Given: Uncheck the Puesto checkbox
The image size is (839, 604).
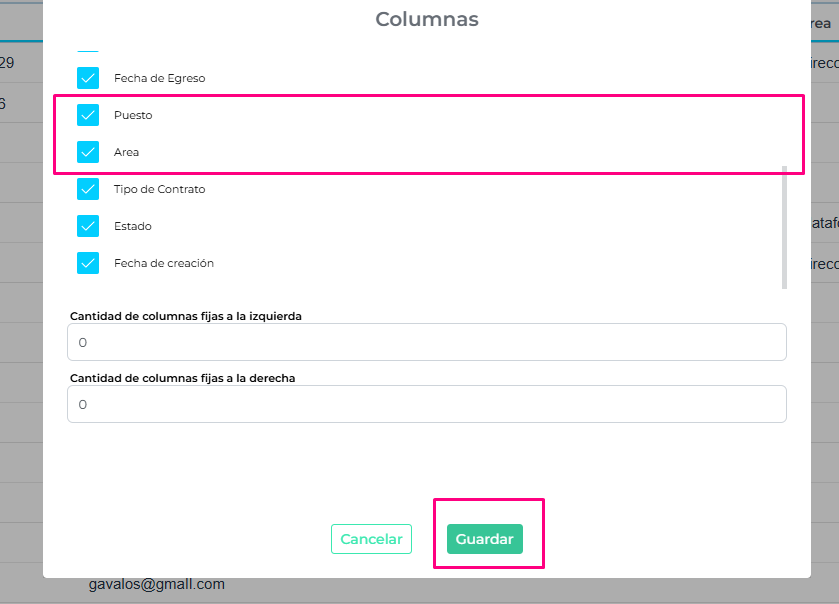Looking at the screenshot, I should 88,115.
